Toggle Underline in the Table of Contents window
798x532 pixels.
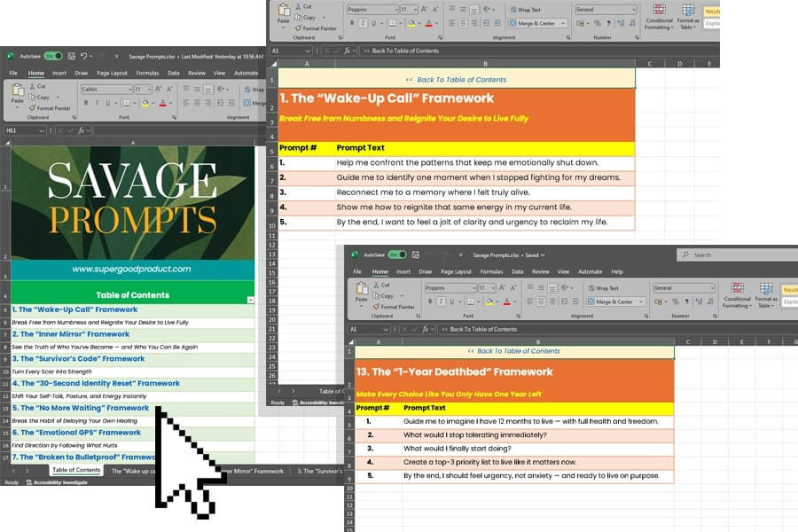(107, 103)
